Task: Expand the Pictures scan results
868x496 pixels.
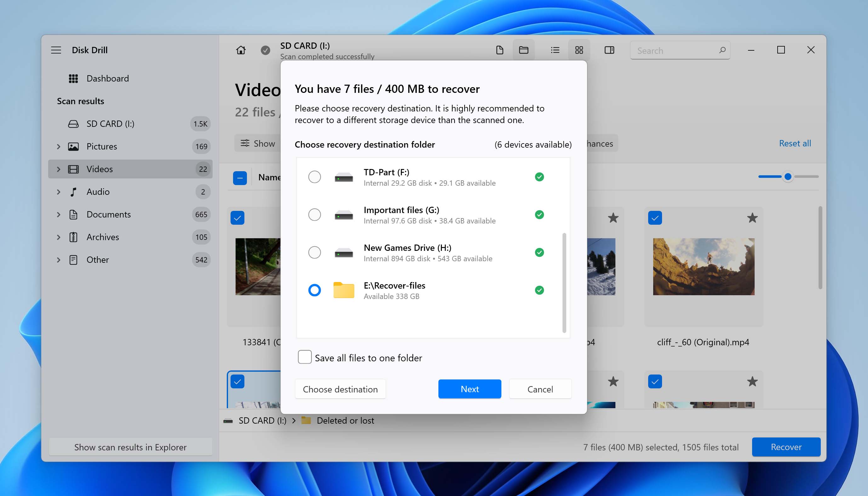Action: [x=58, y=146]
